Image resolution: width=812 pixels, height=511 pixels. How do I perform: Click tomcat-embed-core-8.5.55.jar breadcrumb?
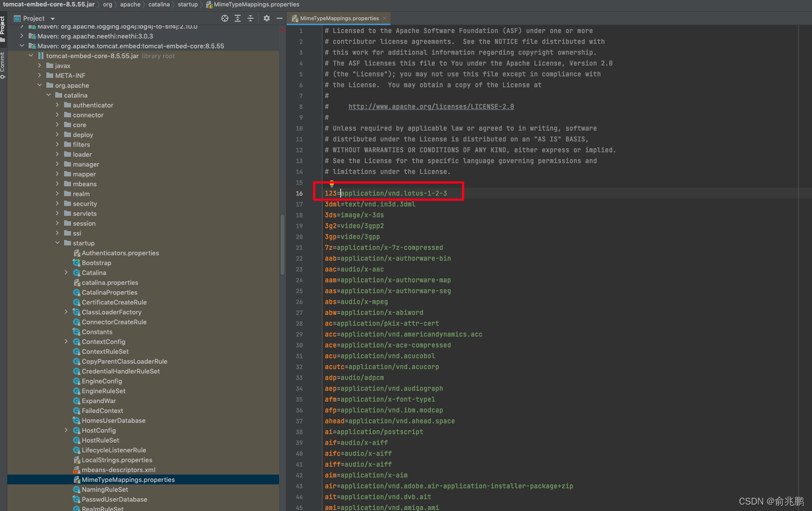click(49, 4)
